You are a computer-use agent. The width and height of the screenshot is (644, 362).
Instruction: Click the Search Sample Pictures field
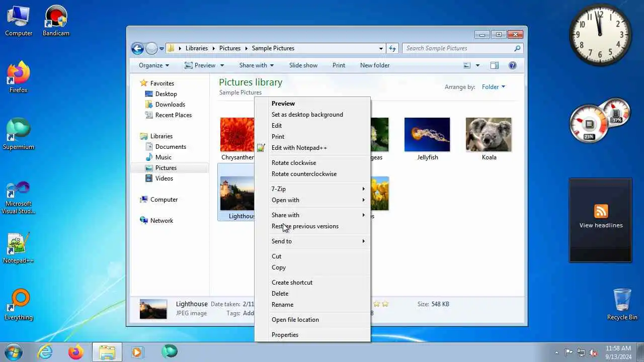pyautogui.click(x=458, y=48)
